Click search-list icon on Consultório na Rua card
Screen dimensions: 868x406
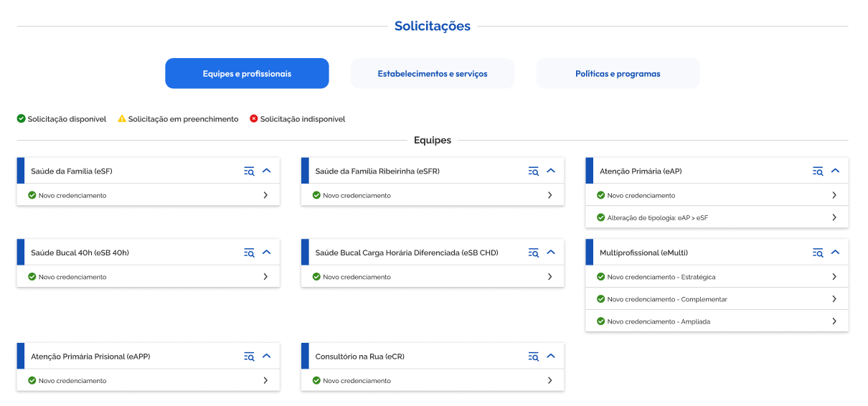pos(534,357)
